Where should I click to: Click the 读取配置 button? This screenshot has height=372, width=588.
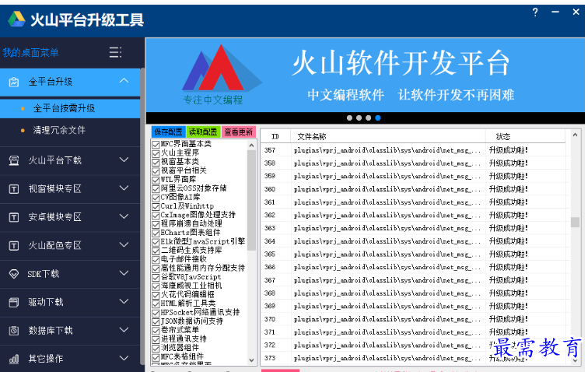[x=203, y=132]
